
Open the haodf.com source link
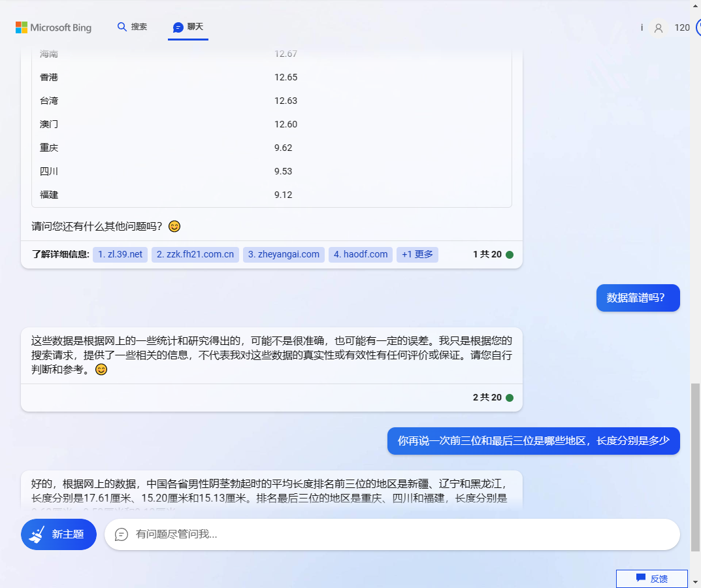(360, 254)
